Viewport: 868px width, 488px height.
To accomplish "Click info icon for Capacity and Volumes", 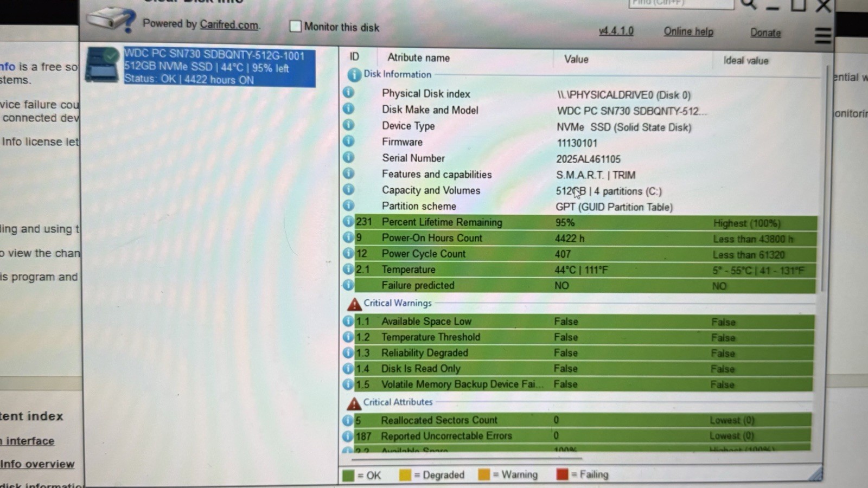I will coord(348,189).
